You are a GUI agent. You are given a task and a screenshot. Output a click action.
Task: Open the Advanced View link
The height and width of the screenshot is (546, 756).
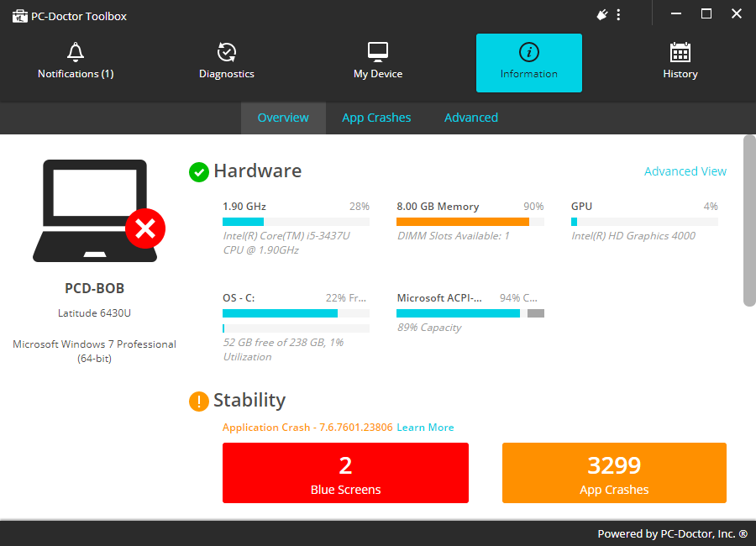pyautogui.click(x=685, y=171)
